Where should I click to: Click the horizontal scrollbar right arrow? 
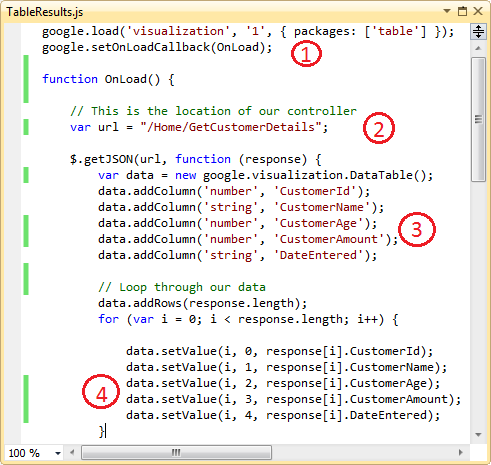click(x=461, y=453)
